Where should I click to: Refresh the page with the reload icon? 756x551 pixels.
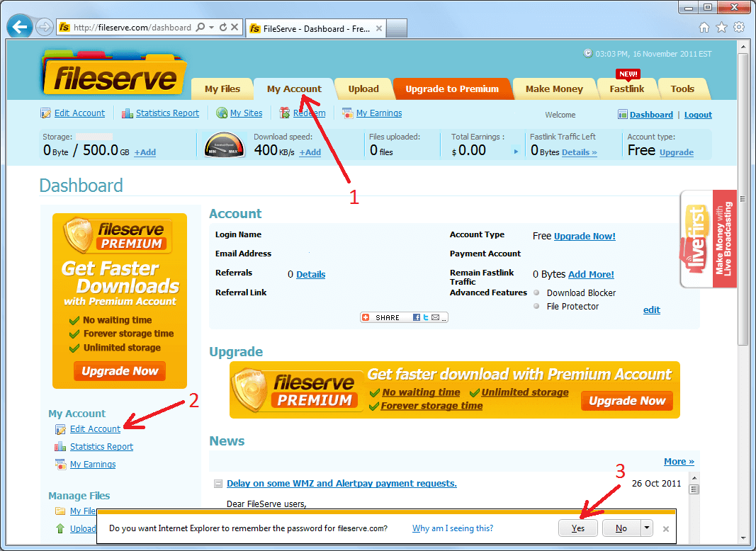pos(222,28)
